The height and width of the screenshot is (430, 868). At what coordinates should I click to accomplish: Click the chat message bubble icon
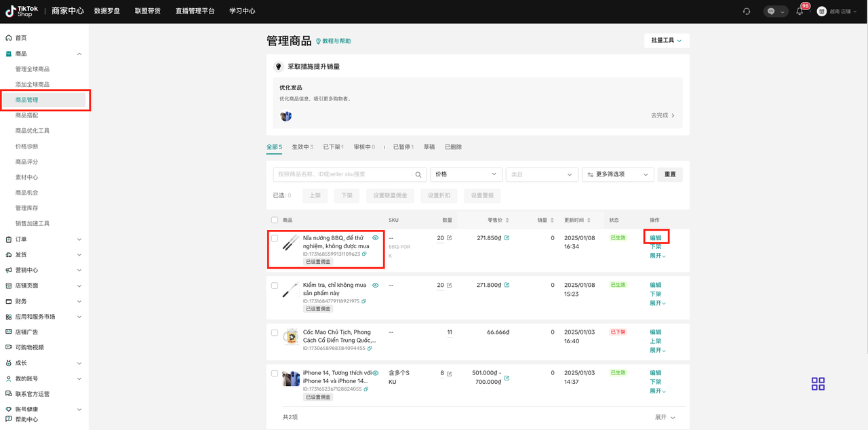click(x=772, y=12)
